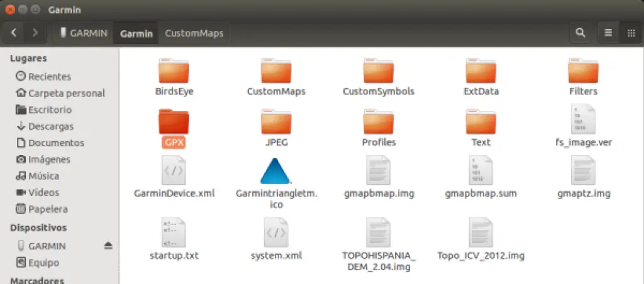
Task: Select the gmapbmap.img file icon
Action: (378, 170)
